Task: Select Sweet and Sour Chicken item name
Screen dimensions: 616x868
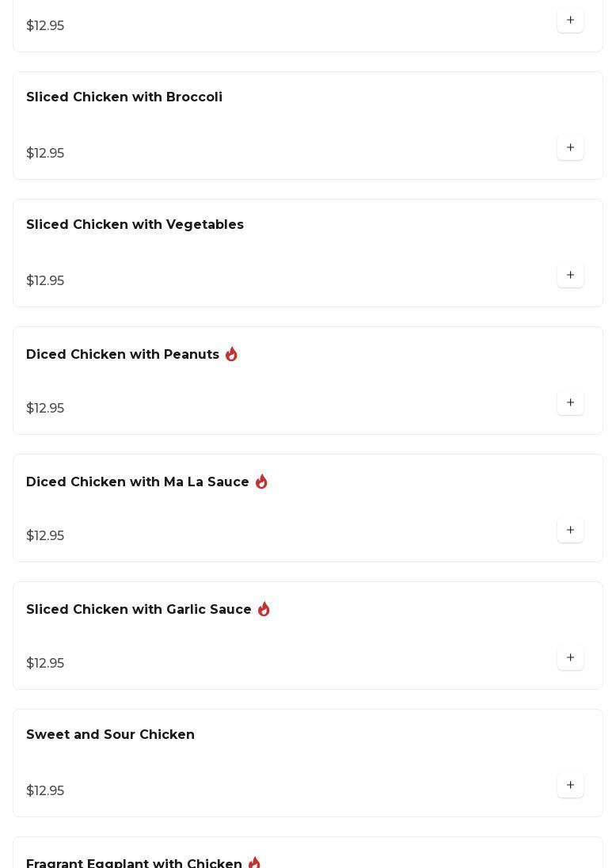Action: coord(110,735)
